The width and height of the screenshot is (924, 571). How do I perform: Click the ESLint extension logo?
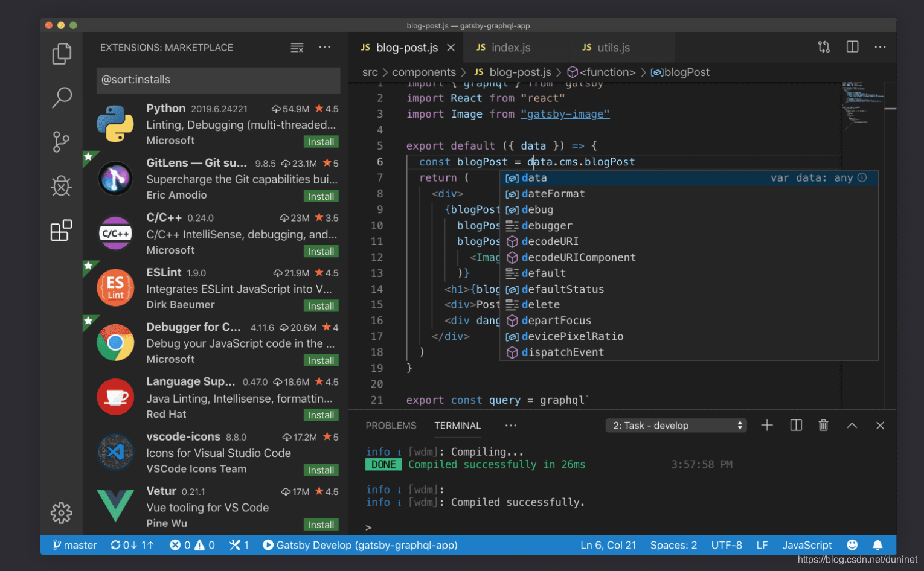pyautogui.click(x=115, y=287)
